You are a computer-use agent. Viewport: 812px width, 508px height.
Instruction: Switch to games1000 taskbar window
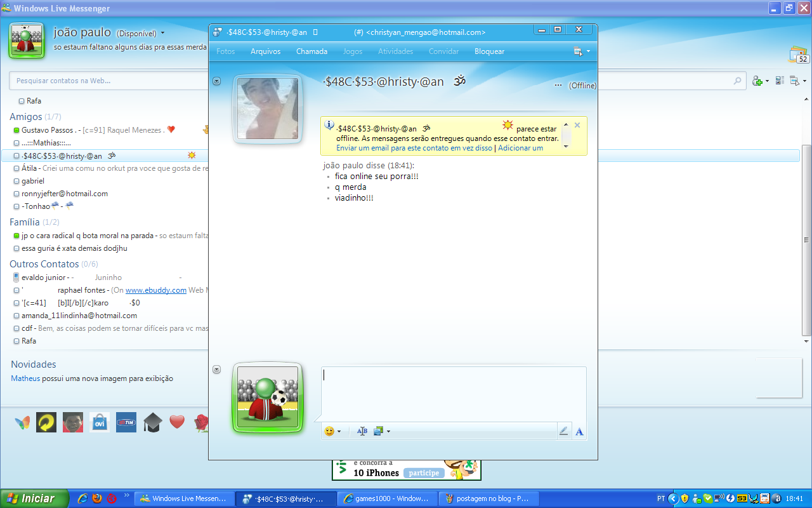(386, 498)
